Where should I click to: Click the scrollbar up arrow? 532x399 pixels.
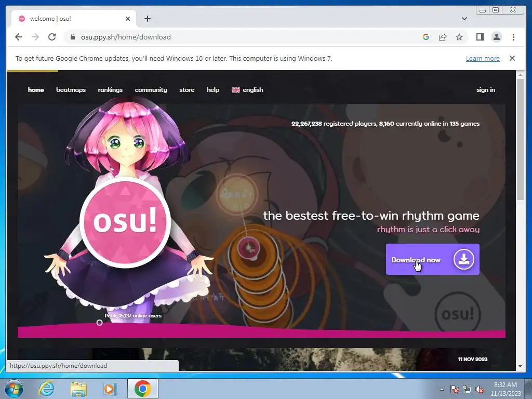pyautogui.click(x=521, y=75)
